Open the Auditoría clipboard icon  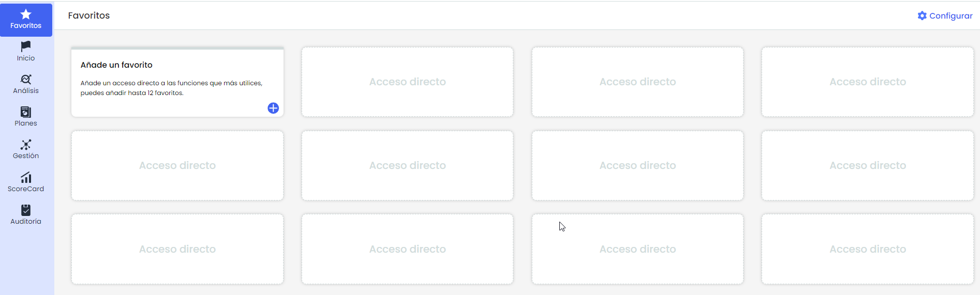pos(26,210)
